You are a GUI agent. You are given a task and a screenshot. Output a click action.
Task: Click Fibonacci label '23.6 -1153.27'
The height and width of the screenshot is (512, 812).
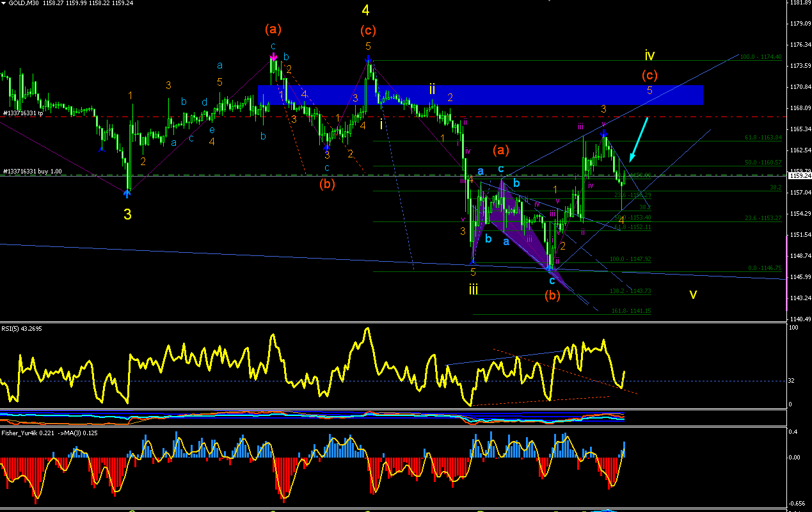pos(762,218)
